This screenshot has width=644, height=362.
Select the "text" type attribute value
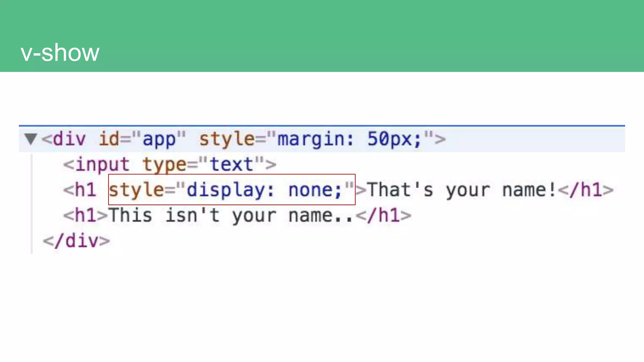pyautogui.click(x=231, y=164)
